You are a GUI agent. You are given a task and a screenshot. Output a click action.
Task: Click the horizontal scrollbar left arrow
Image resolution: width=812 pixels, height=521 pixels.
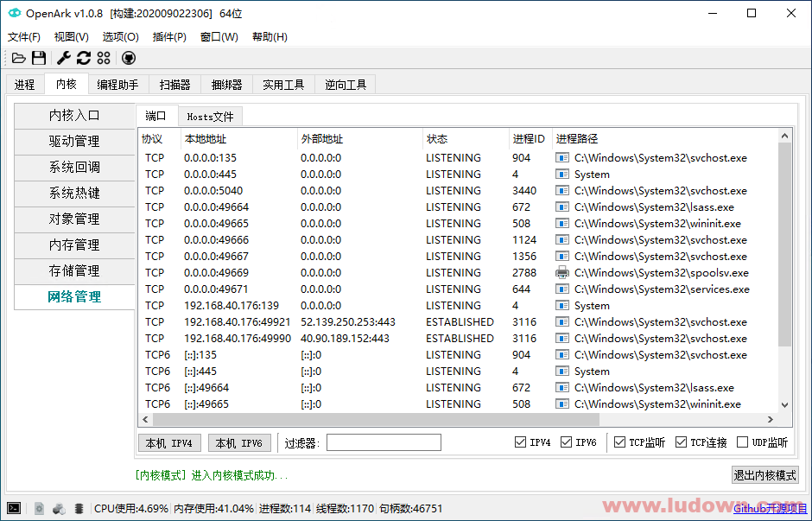click(x=145, y=419)
